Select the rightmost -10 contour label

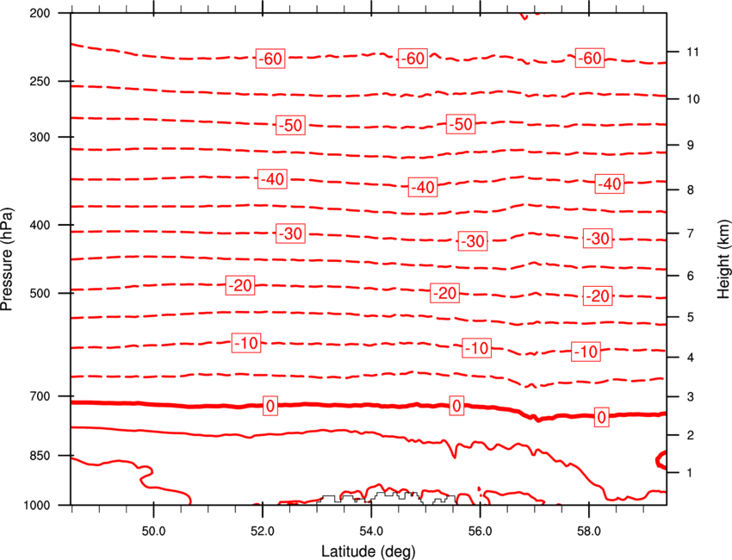click(586, 352)
